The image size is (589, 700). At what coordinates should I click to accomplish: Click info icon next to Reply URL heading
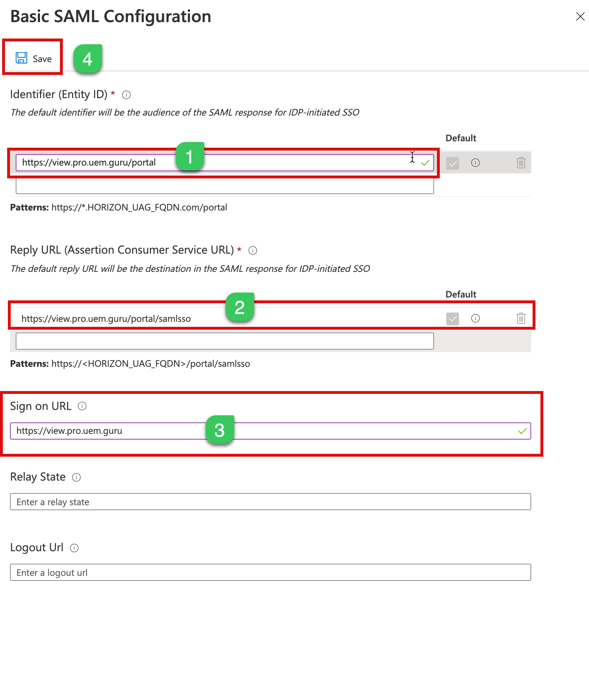[x=253, y=250]
